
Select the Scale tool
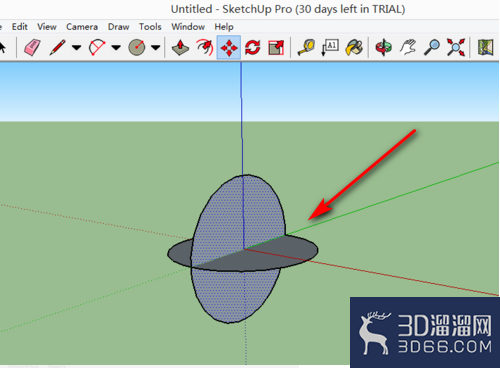[276, 47]
